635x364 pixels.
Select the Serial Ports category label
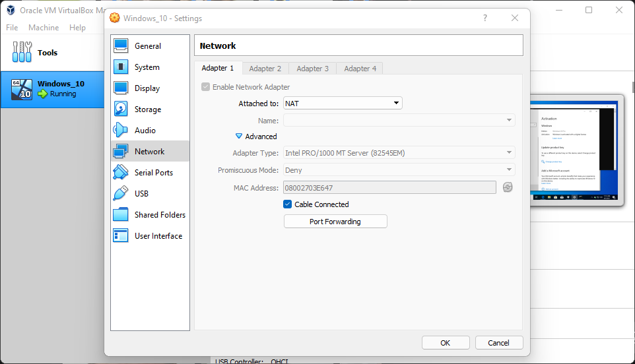click(154, 172)
